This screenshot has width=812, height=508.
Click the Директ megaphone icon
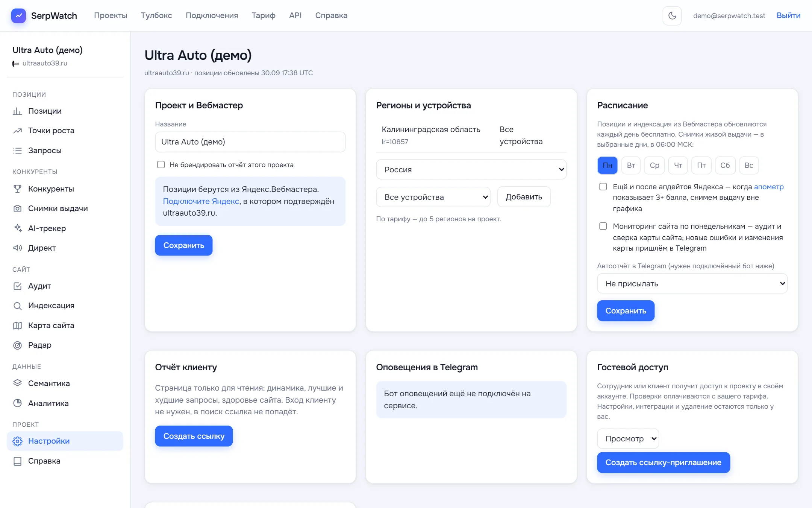[17, 248]
